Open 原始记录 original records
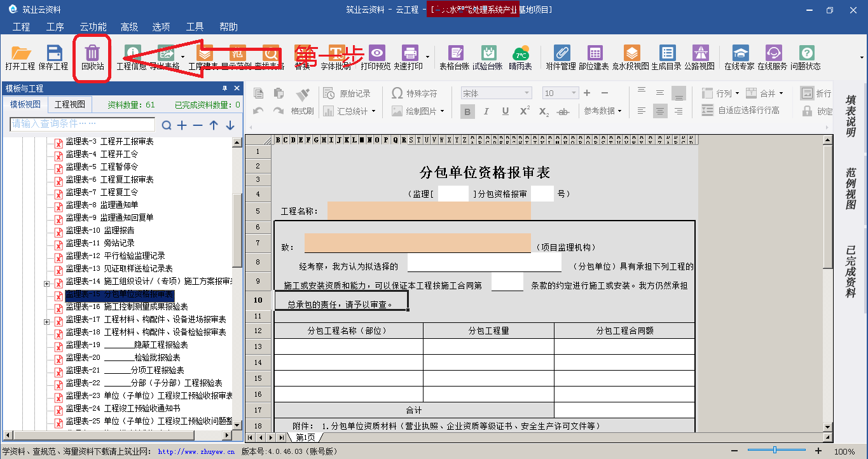Viewport: 868px width, 459px height. coord(347,93)
